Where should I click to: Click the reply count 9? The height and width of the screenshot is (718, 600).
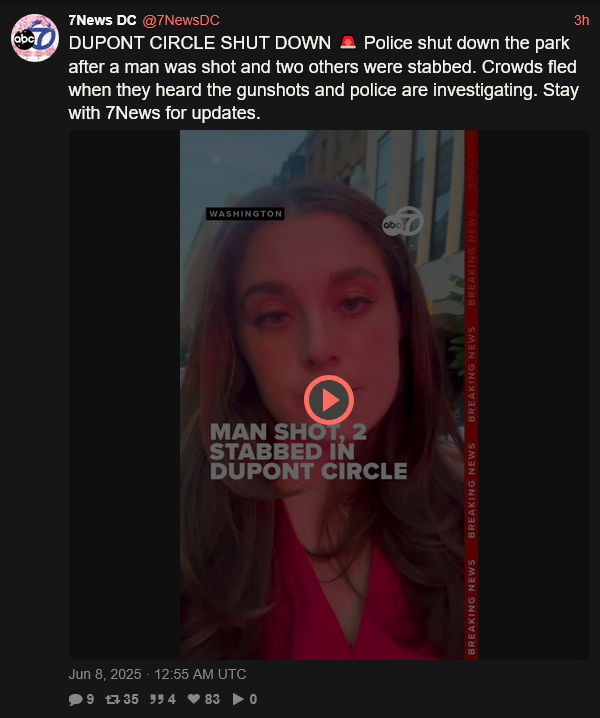tap(90, 699)
